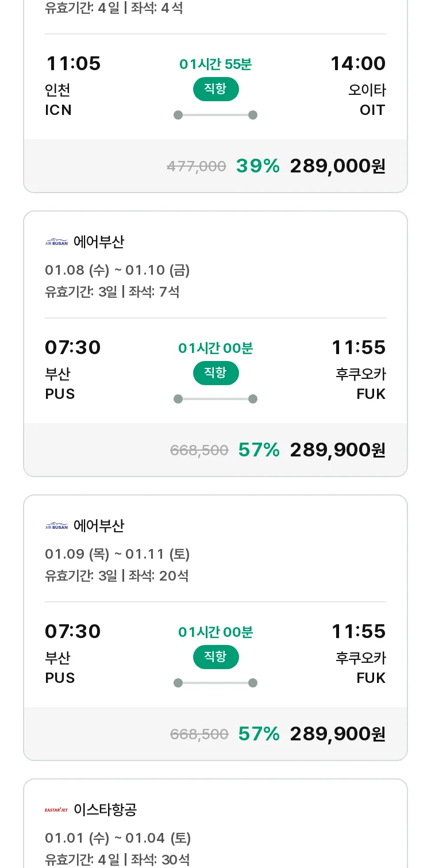The height and width of the screenshot is (868, 431).
Task: Click the struck-through 477,000 original price
Action: pos(196,167)
